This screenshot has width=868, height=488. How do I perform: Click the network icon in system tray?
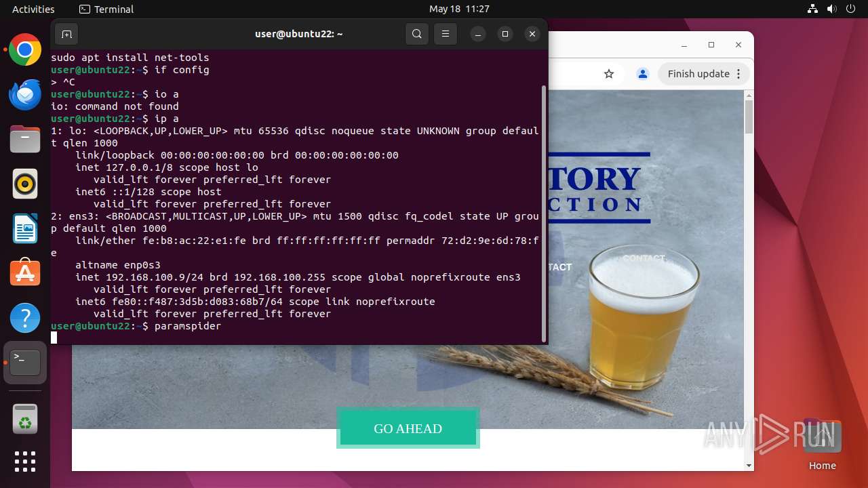(813, 9)
